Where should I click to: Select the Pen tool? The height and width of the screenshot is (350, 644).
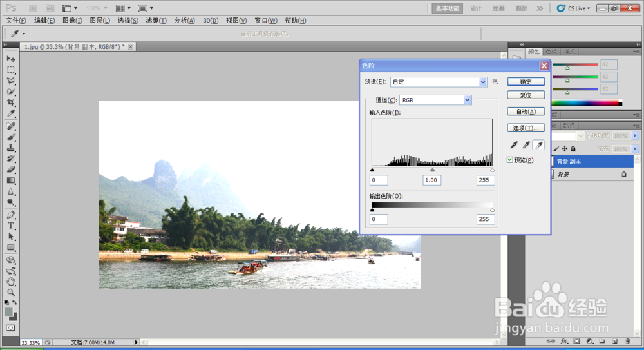(x=11, y=215)
